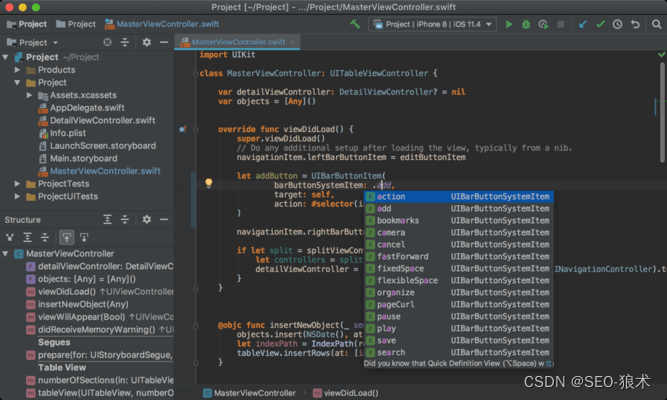Choose 'action' completion suggestion

(x=459, y=197)
